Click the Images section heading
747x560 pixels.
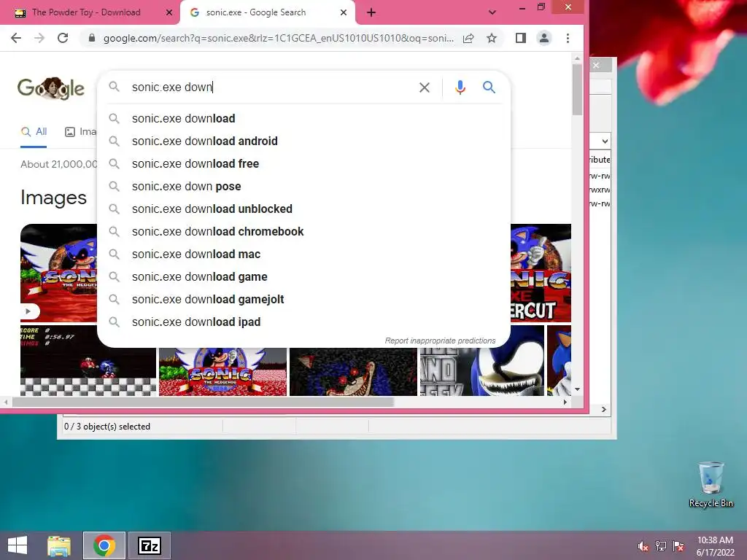pos(53,198)
